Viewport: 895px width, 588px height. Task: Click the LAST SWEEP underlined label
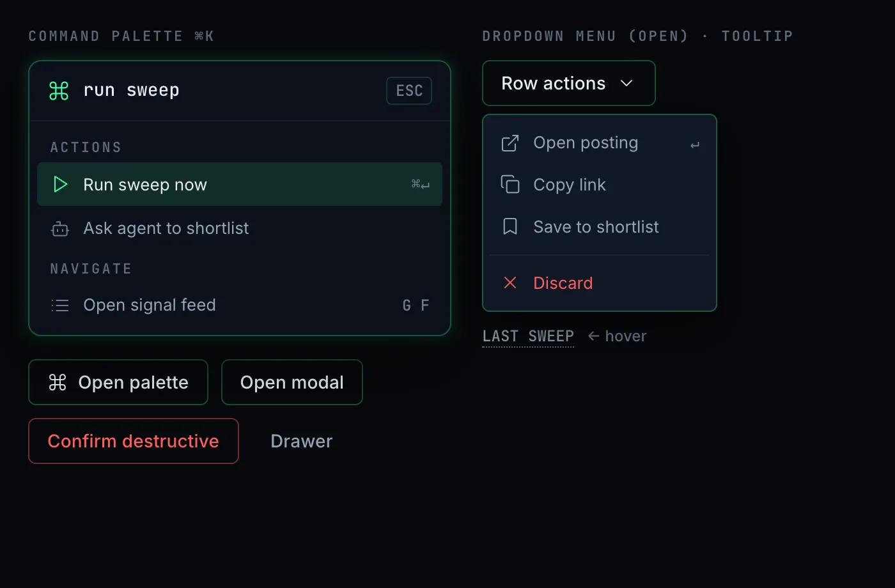click(x=528, y=336)
